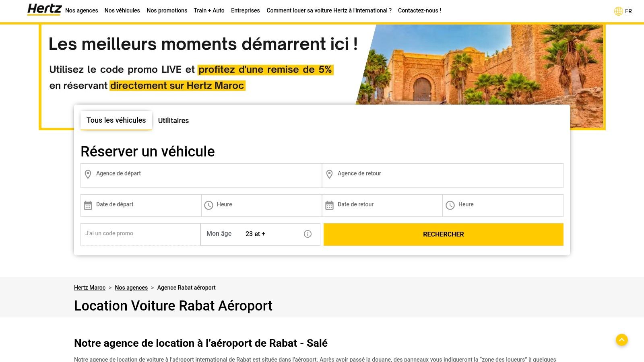
Task: Click the pickup time clock icon
Action: 208,205
